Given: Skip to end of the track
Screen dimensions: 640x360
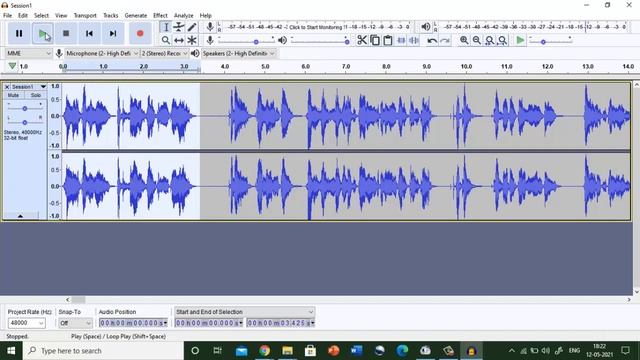Looking at the screenshot, I should point(113,33).
